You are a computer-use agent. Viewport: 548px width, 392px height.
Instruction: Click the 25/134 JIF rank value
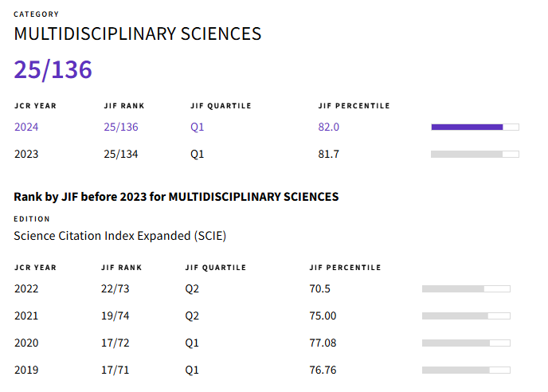[121, 154]
